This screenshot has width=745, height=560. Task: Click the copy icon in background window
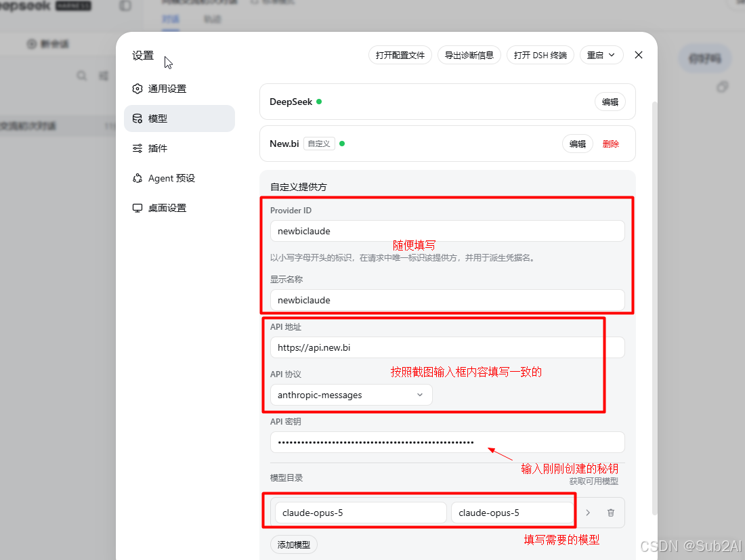(x=723, y=87)
